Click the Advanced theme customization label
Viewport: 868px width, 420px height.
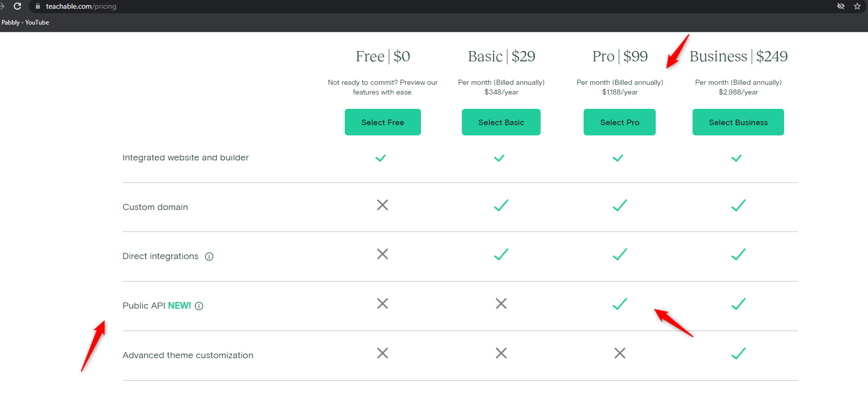tap(188, 355)
